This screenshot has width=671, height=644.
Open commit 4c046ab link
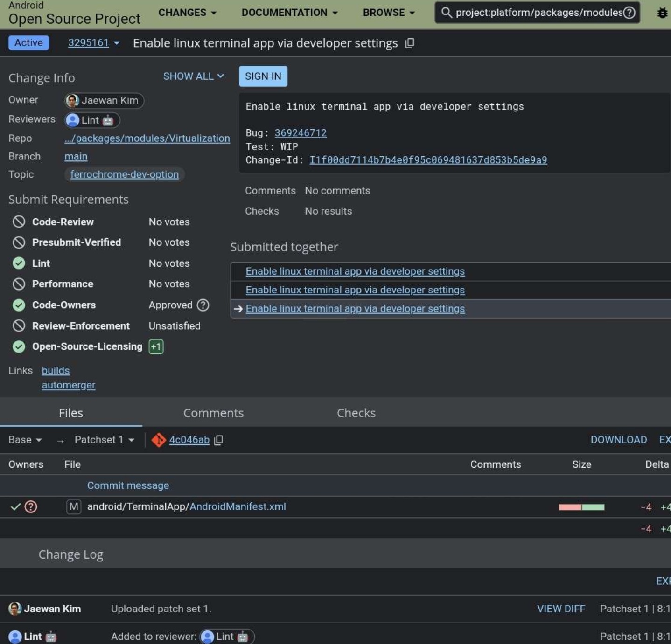pos(189,440)
